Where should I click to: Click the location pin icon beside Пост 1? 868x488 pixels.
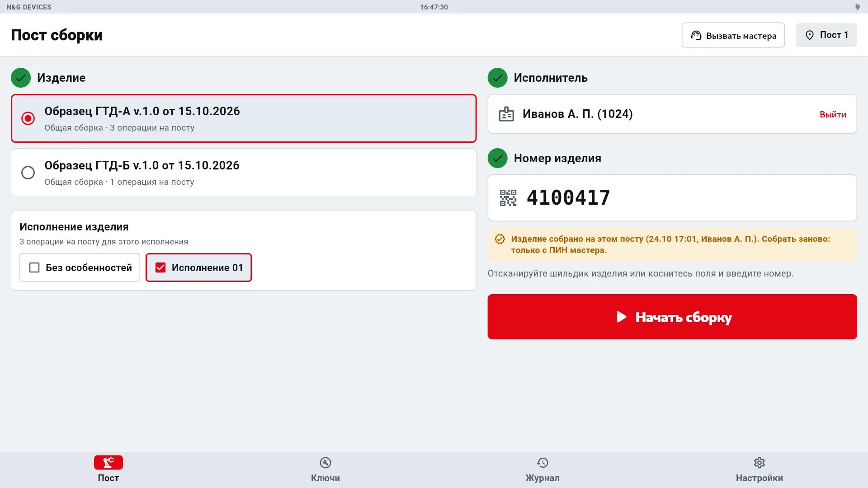coord(810,35)
